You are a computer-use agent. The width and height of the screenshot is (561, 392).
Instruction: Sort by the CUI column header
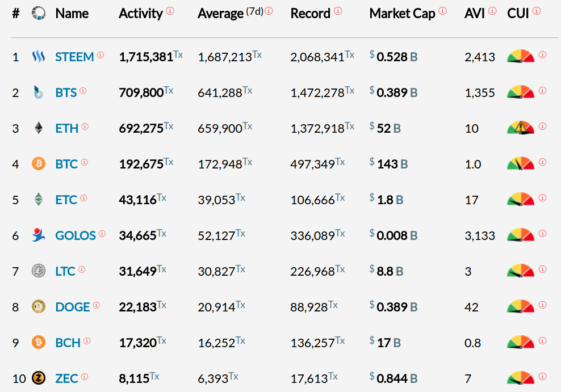pos(518,14)
